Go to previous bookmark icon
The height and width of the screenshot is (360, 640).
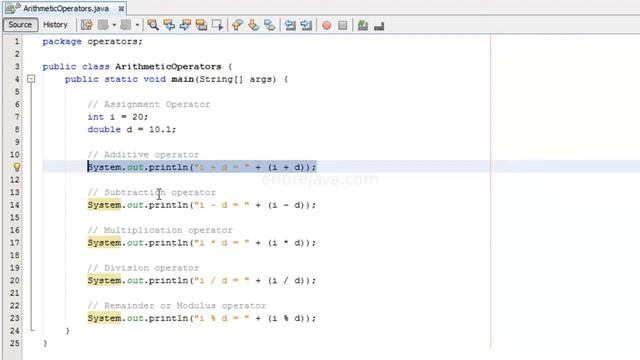(x=237, y=25)
